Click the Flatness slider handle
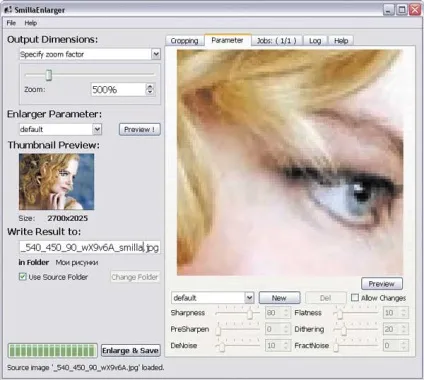424x380 pixels. (x=340, y=313)
